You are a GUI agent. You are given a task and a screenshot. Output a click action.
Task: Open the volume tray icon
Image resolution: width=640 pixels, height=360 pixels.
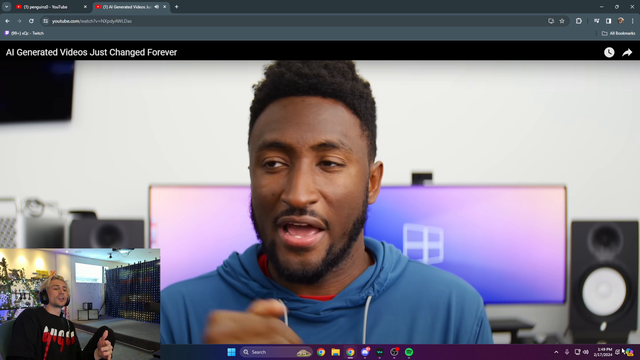coord(586,352)
